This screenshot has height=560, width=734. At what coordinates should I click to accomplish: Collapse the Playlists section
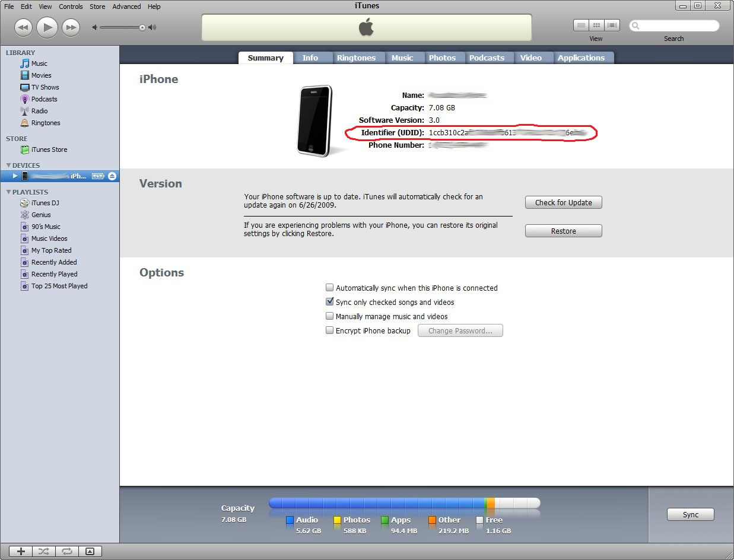(8, 192)
